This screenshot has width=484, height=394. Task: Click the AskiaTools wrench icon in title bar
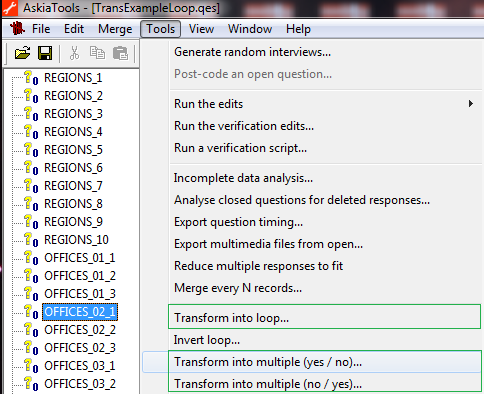(10, 8)
